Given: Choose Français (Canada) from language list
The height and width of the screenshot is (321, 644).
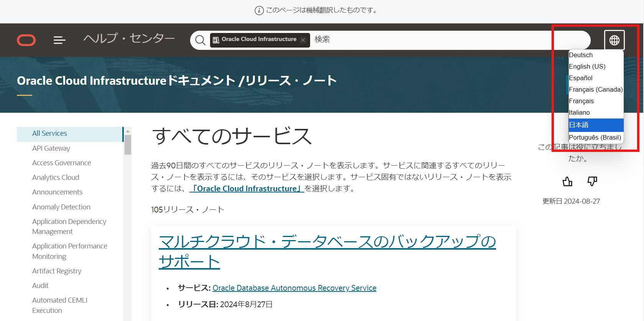Looking at the screenshot, I should coord(596,90).
